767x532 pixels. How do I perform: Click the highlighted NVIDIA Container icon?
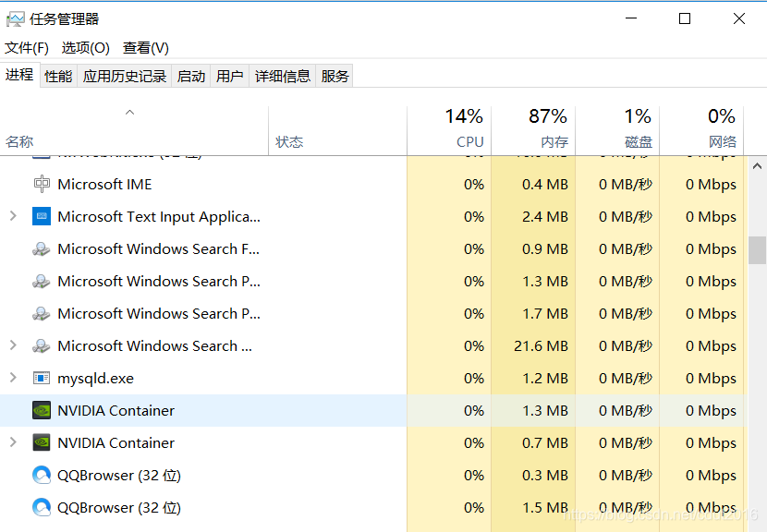42,410
